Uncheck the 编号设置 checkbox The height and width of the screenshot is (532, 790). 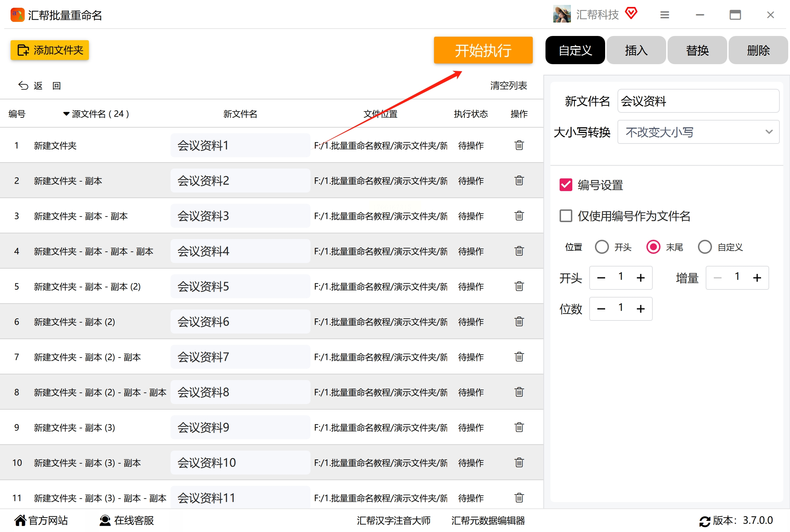[x=566, y=185]
